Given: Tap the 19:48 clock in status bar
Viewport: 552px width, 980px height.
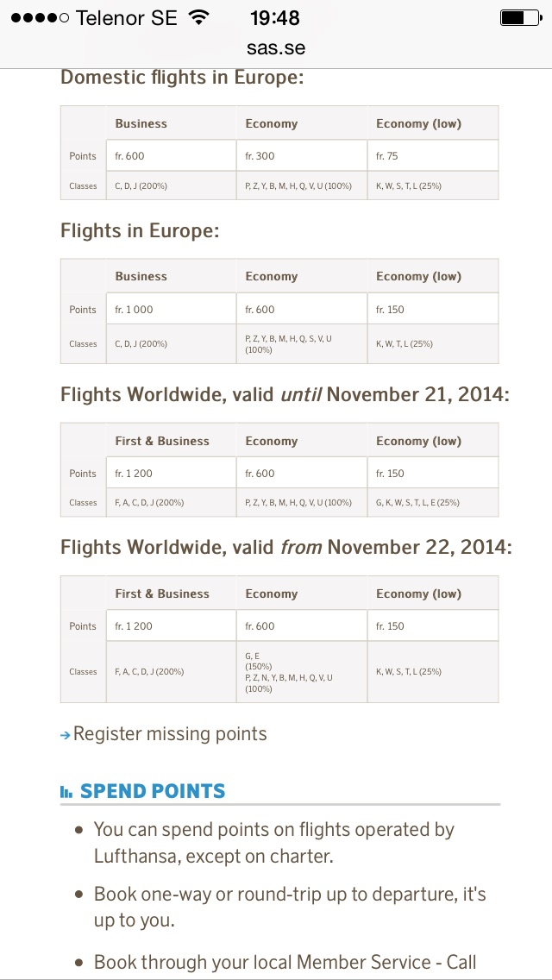Looking at the screenshot, I should 275,17.
